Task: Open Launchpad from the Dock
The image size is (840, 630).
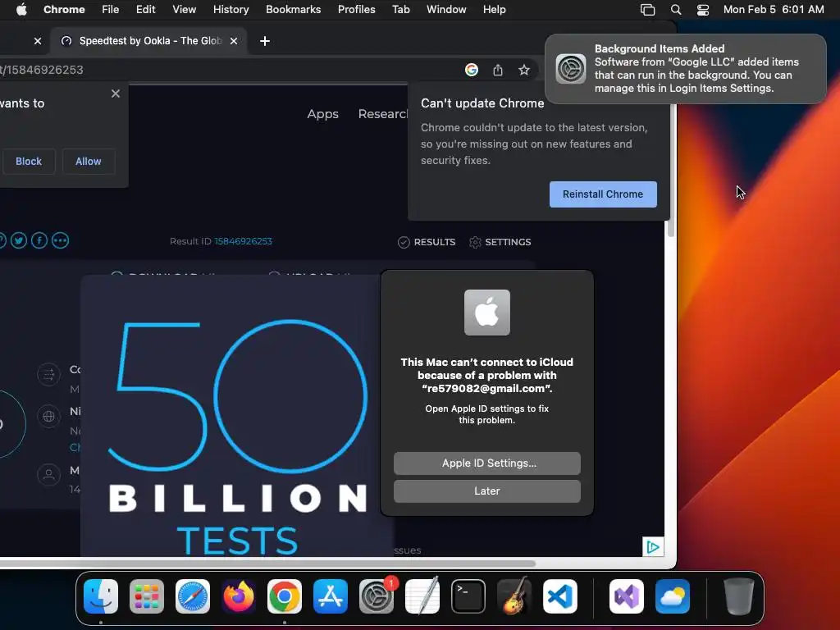Action: tap(147, 596)
